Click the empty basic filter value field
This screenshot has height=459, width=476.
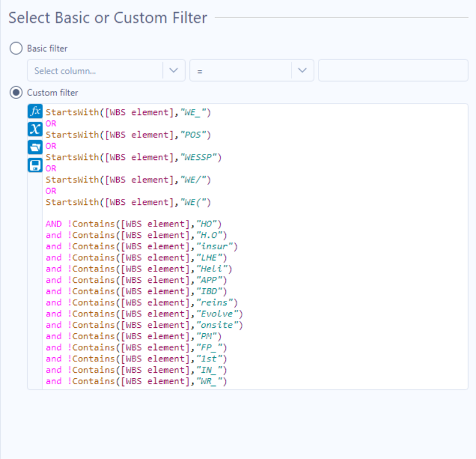point(393,71)
